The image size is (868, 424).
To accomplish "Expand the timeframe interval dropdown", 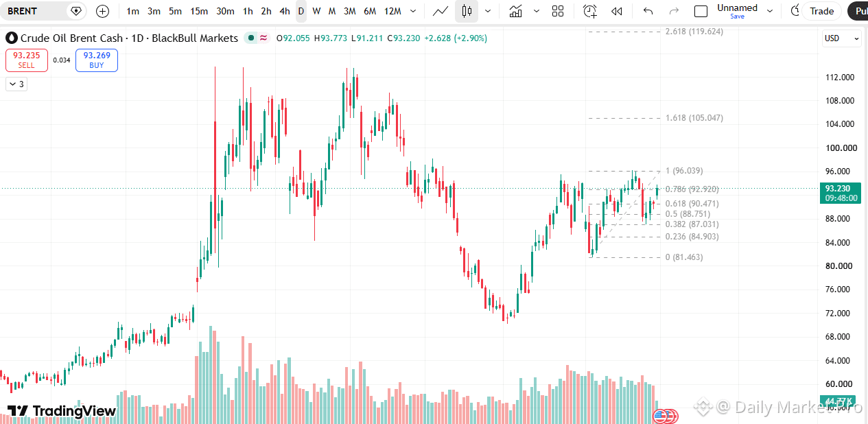I will point(412,11).
